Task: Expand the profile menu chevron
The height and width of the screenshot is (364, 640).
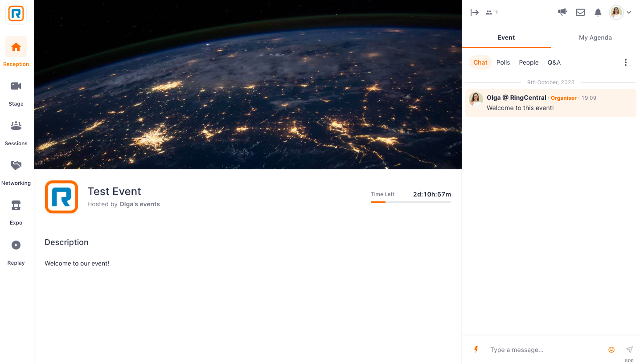Action: click(x=629, y=12)
